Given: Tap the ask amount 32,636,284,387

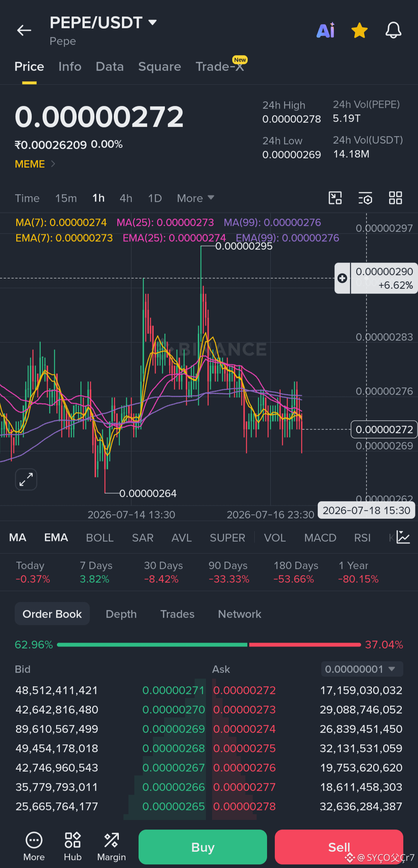Looking at the screenshot, I should pos(361,806).
